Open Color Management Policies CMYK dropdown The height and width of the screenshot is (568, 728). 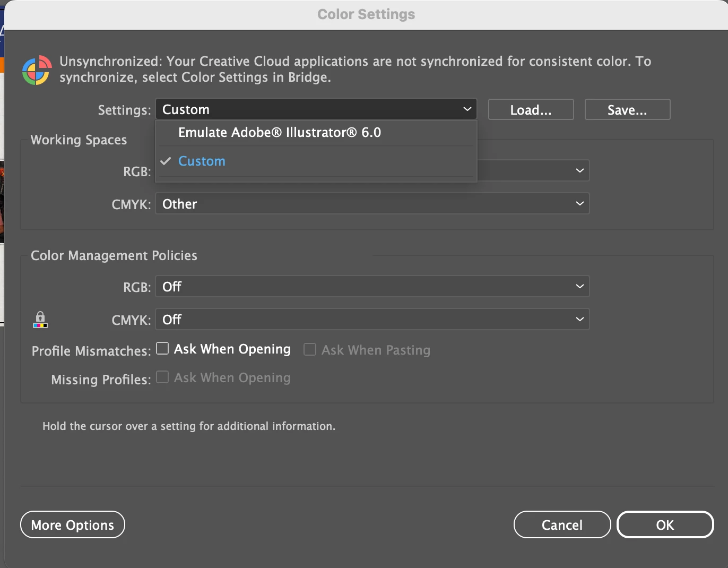[x=372, y=320]
